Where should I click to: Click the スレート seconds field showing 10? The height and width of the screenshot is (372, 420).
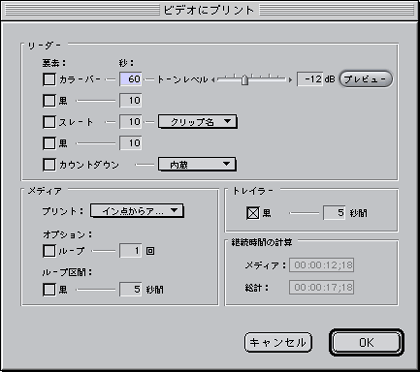tap(131, 122)
